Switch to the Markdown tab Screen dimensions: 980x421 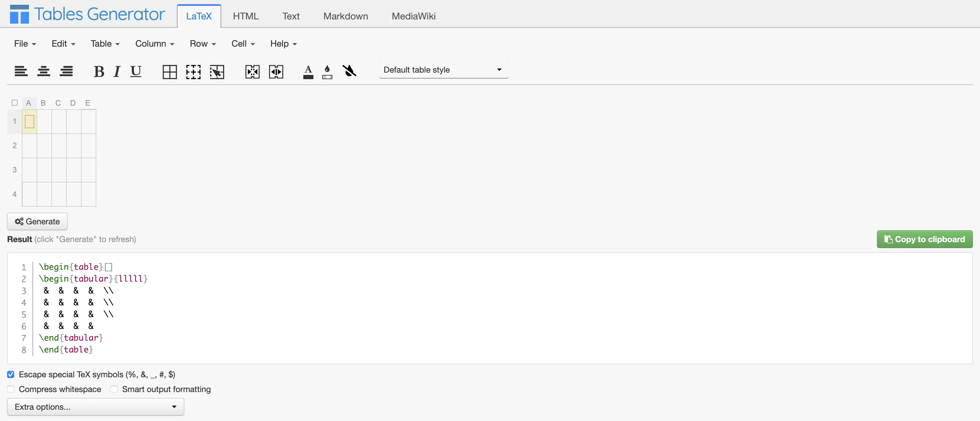coord(346,16)
